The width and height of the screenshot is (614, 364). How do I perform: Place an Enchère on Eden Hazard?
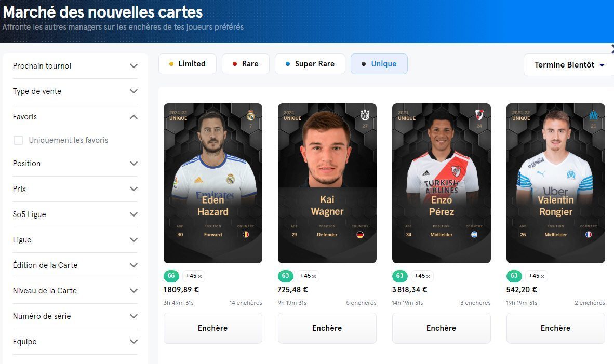coord(212,328)
